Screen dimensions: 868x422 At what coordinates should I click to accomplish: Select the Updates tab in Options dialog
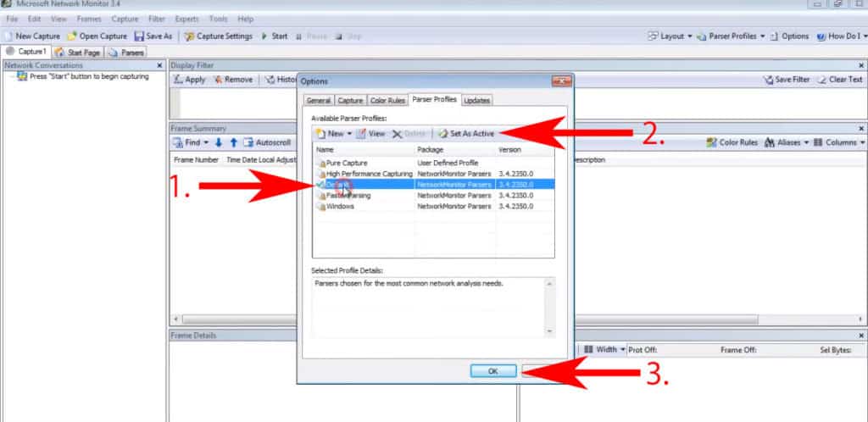click(476, 101)
